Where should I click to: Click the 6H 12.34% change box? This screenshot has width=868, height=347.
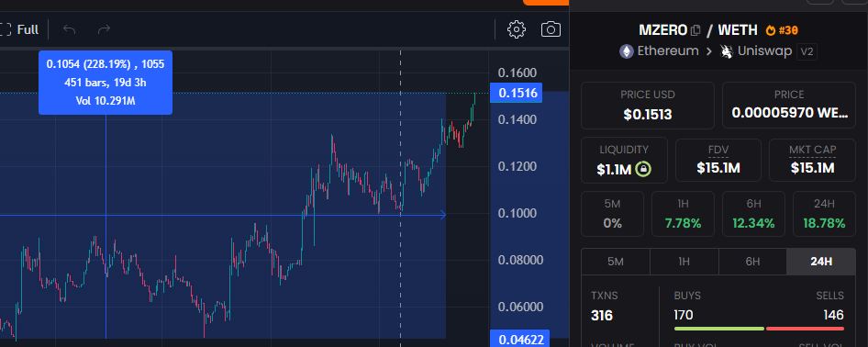[753, 214]
